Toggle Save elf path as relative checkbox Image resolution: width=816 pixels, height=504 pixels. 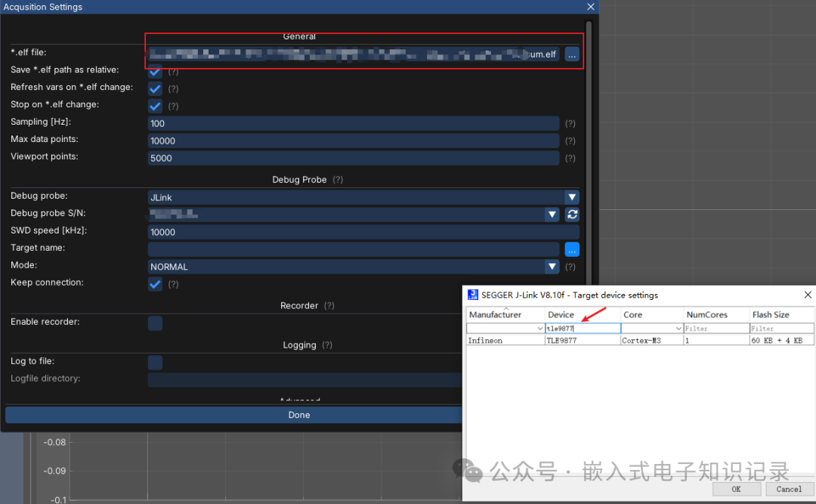[155, 72]
